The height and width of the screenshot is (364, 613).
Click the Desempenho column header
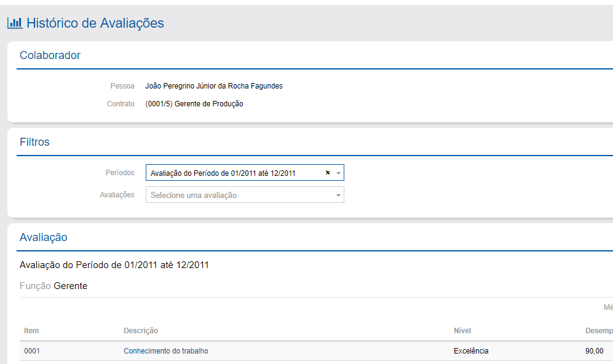click(x=598, y=331)
